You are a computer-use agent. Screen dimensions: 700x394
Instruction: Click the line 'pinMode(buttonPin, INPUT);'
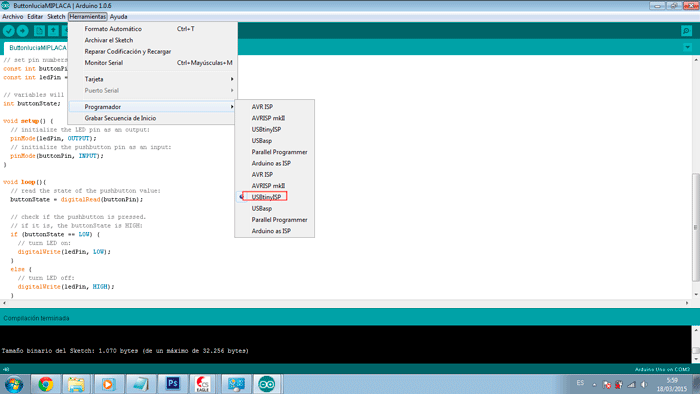tap(57, 156)
